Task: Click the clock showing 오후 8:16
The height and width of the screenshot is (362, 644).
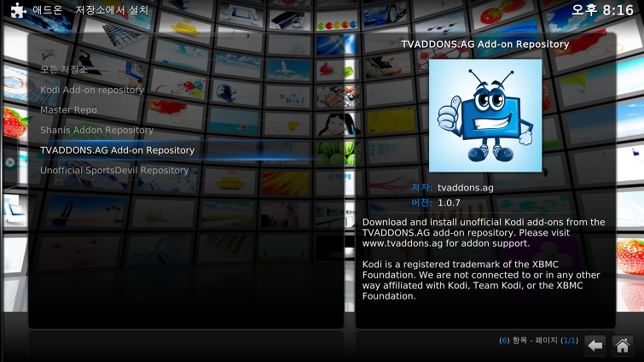Action: click(x=602, y=10)
